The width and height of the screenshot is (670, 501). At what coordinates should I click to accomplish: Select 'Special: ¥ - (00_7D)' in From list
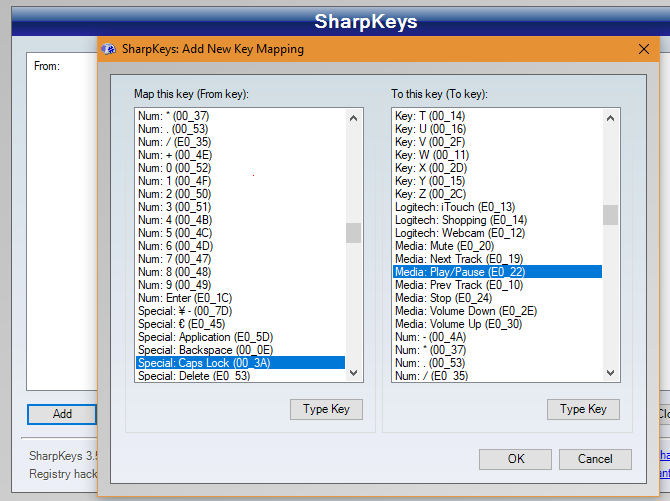pos(241,311)
